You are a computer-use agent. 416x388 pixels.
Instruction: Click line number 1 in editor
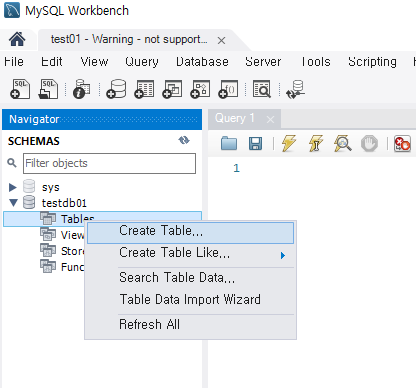point(236,168)
